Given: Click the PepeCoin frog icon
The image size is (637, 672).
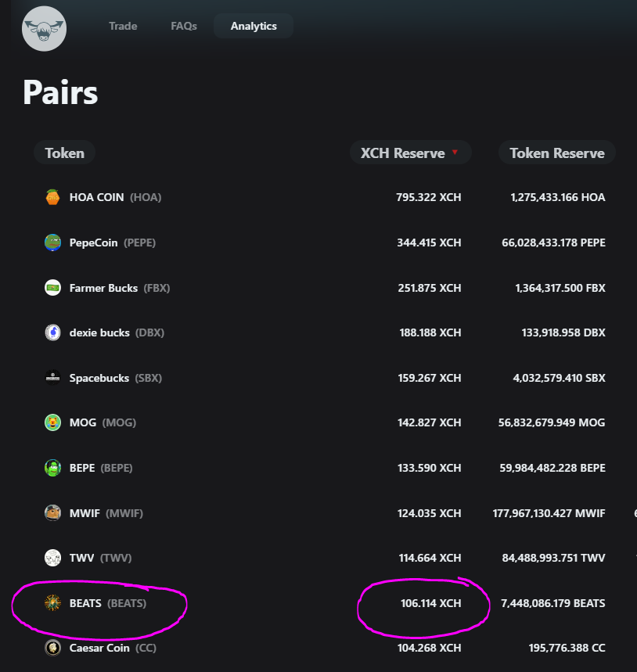Looking at the screenshot, I should (52, 243).
